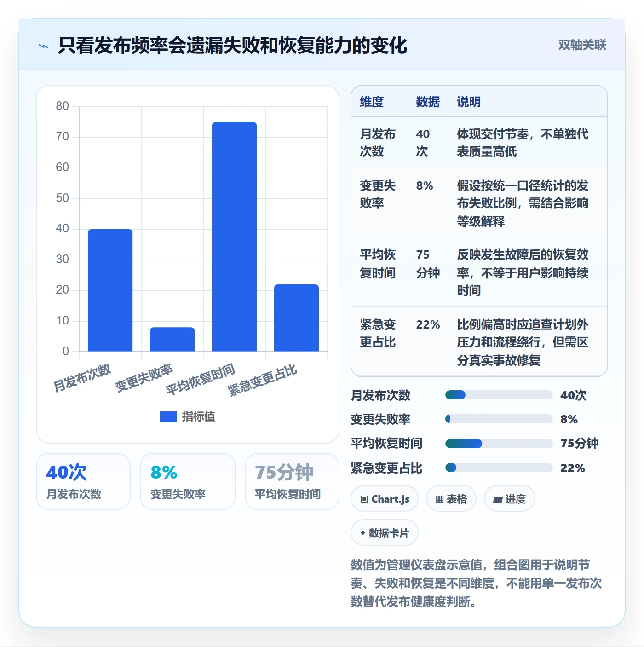Image resolution: width=644 pixels, height=647 pixels.
Task: Click the 说明 table column header
Action: 469,102
